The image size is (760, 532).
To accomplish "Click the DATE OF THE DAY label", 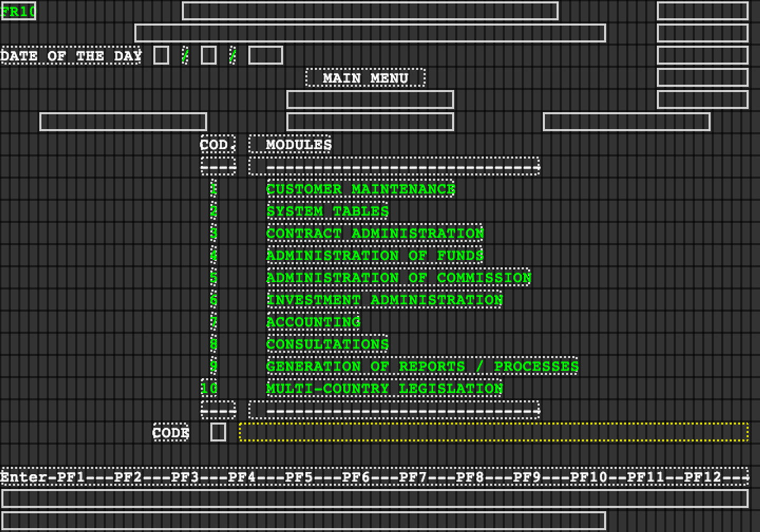I will (x=71, y=56).
